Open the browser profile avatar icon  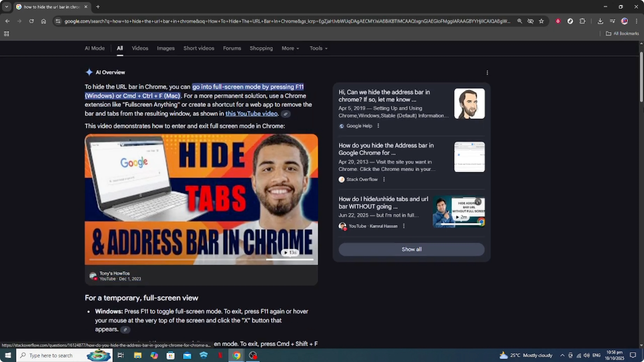click(x=624, y=21)
